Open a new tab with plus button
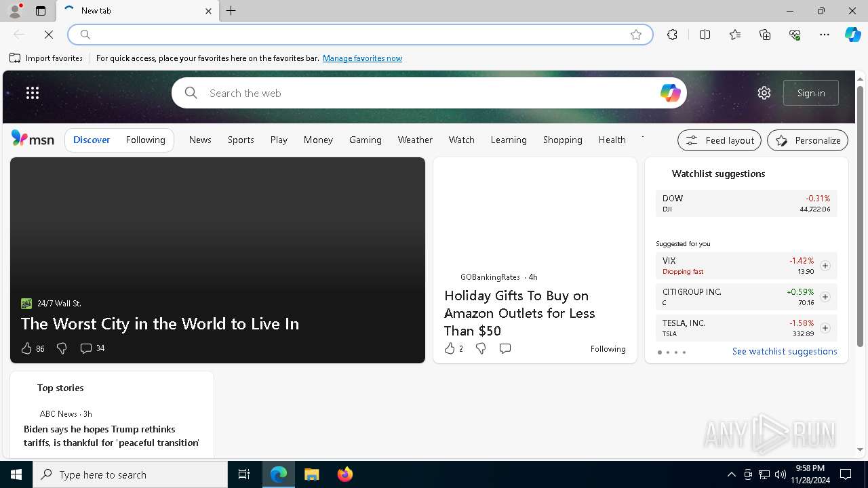This screenshot has width=868, height=488. [231, 11]
